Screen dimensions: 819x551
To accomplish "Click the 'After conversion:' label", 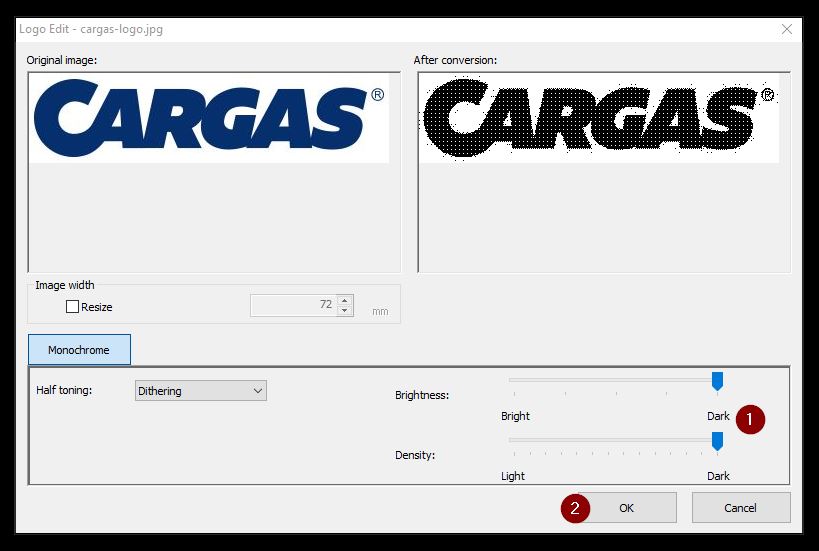I will tap(455, 60).
